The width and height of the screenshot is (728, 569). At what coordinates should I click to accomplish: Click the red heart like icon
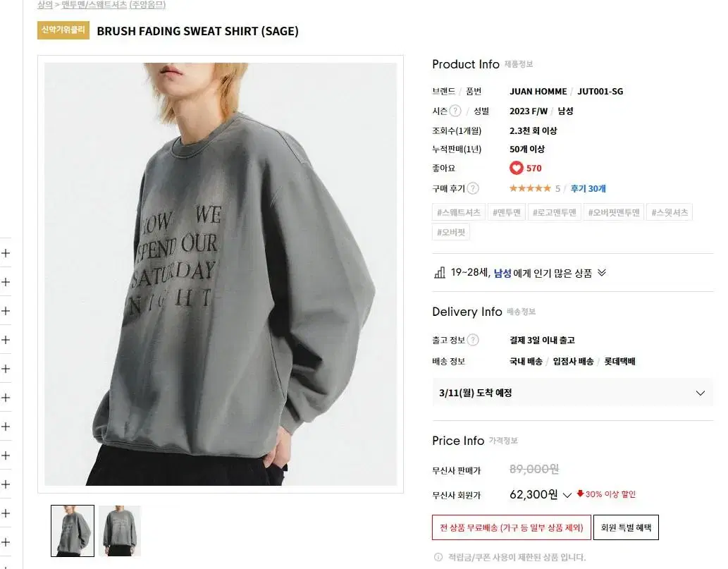tap(516, 168)
